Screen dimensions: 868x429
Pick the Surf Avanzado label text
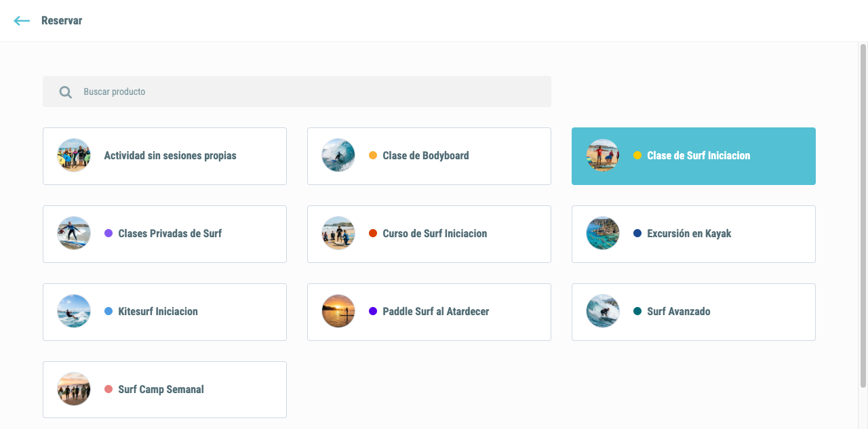click(x=679, y=311)
